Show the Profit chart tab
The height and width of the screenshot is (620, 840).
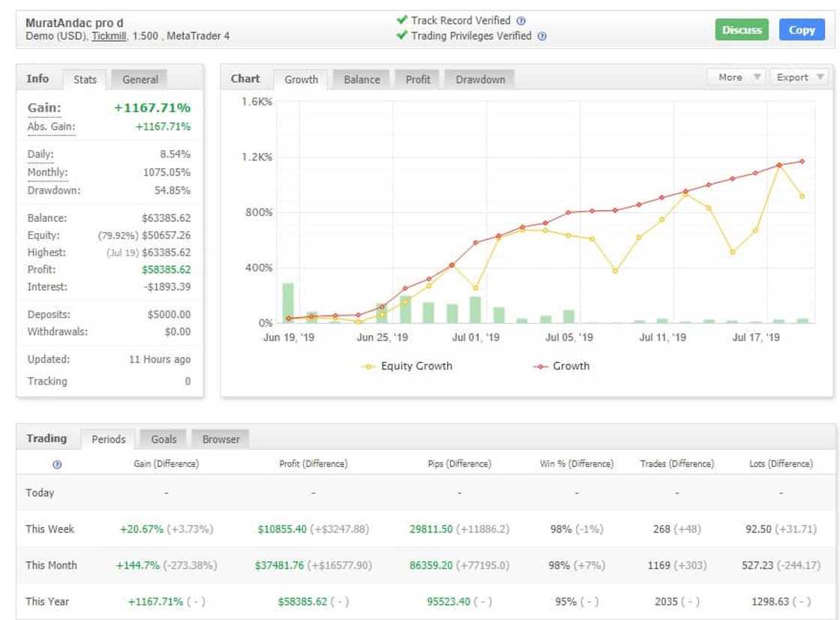[x=418, y=79]
